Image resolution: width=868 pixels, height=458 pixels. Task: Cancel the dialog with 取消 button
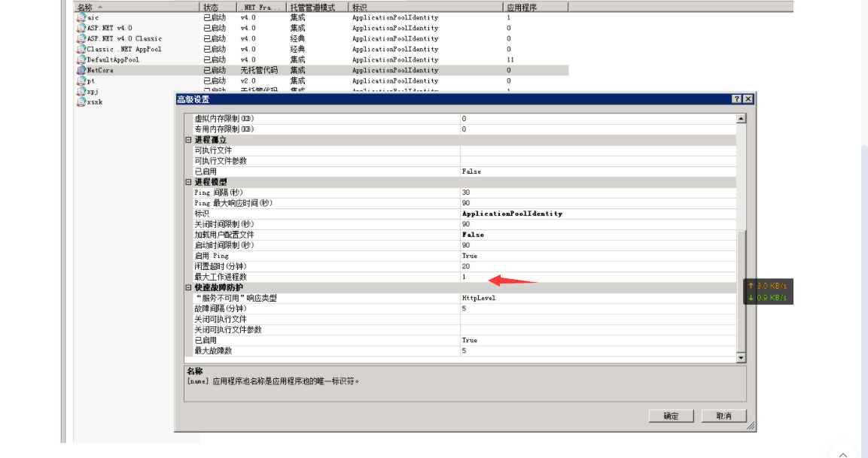(x=723, y=416)
